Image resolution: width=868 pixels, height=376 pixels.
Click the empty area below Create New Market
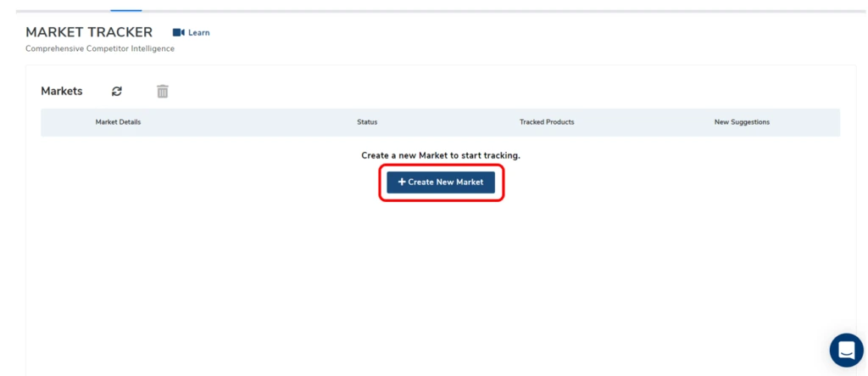440,272
